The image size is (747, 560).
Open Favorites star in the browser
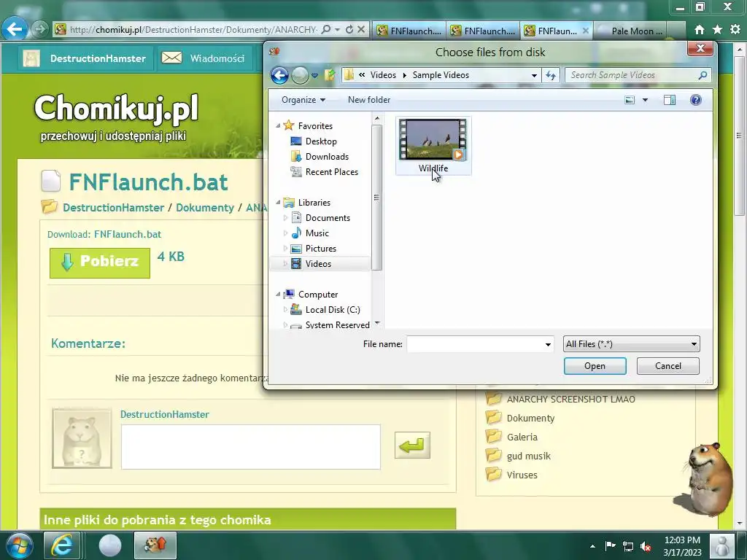[717, 29]
